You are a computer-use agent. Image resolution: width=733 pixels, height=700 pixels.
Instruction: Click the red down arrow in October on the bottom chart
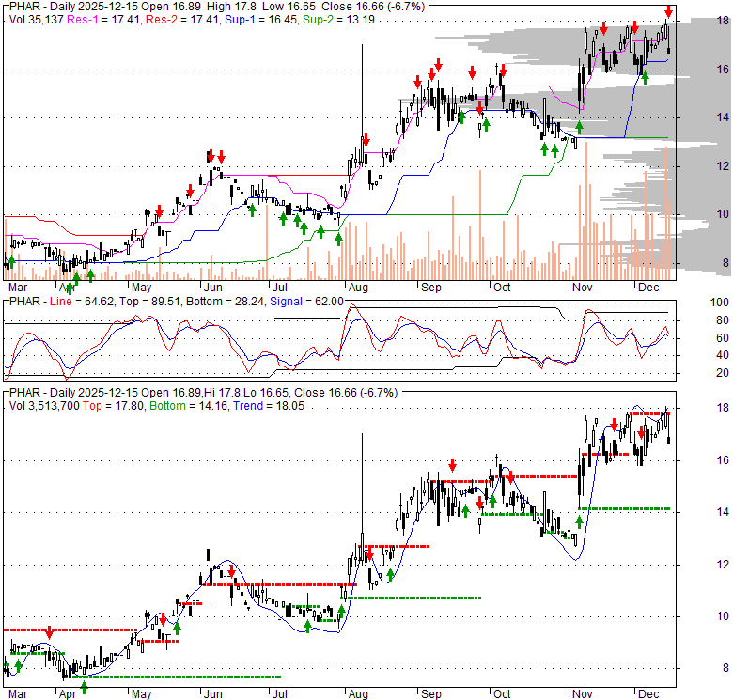tap(510, 477)
